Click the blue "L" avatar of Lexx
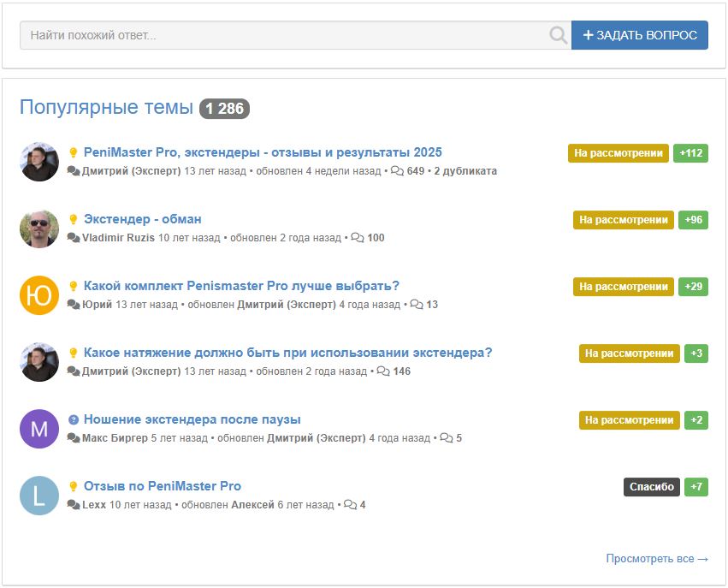The width and height of the screenshot is (728, 588). coord(39,496)
